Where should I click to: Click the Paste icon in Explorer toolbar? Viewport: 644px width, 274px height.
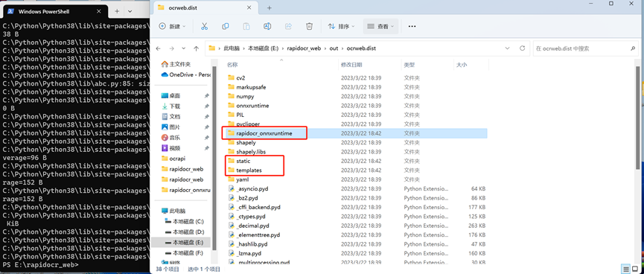[246, 26]
